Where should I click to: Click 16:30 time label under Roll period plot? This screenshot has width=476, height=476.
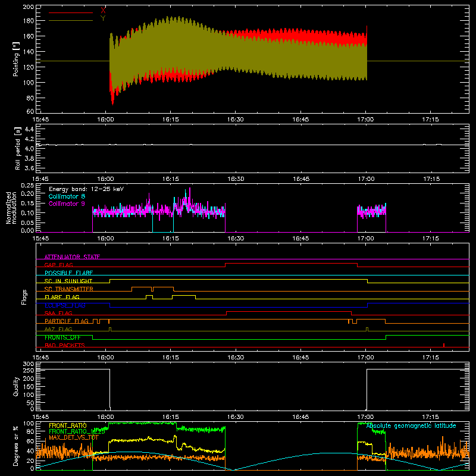[236, 179]
